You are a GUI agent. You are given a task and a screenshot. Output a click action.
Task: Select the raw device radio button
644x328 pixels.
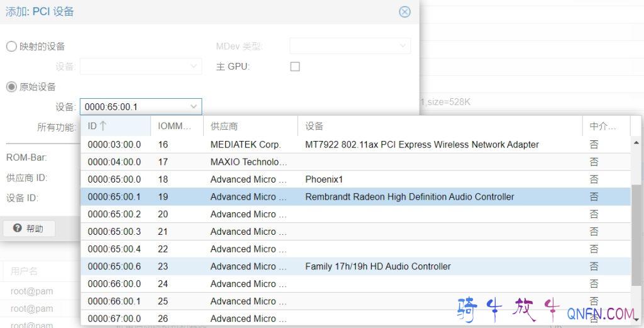[x=11, y=87]
